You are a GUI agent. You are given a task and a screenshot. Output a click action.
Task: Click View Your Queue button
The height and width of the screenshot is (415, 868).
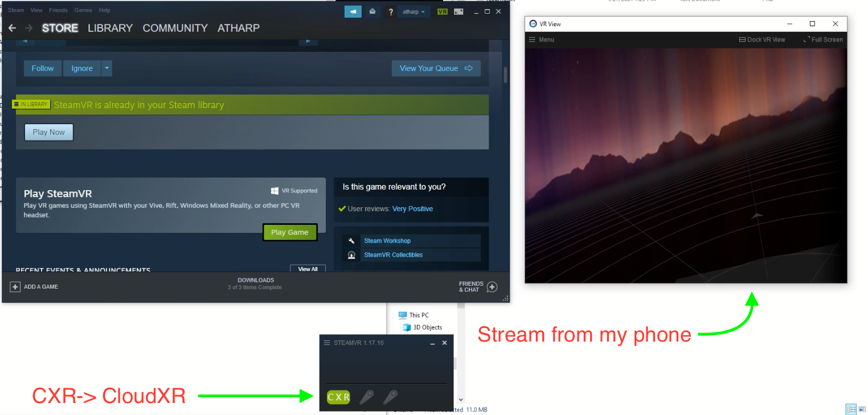(x=436, y=68)
